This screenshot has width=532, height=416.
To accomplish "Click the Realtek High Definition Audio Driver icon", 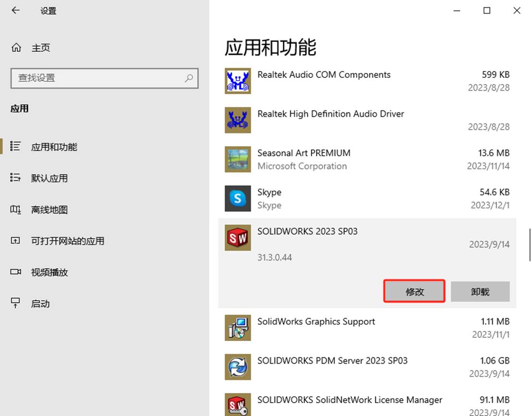I will pos(238,120).
